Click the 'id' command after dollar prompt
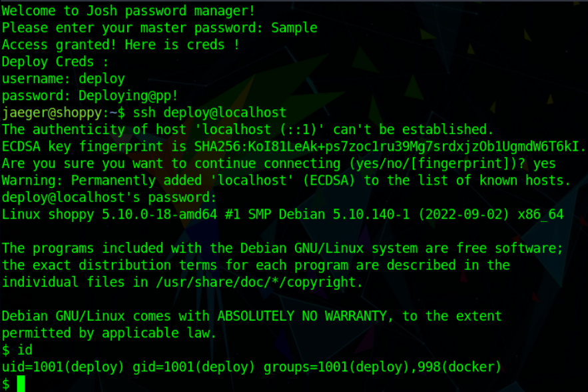Screen dimensions: 588x392 25,349
